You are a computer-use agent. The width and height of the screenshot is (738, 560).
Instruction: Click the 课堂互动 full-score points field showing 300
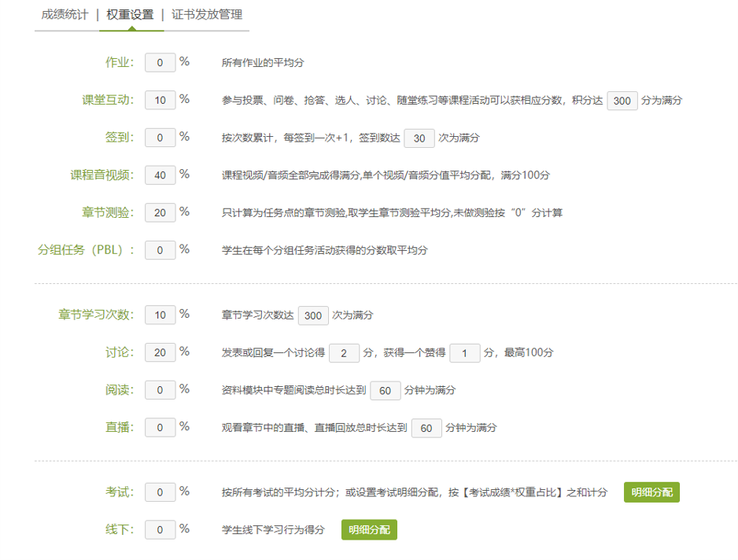[621, 101]
